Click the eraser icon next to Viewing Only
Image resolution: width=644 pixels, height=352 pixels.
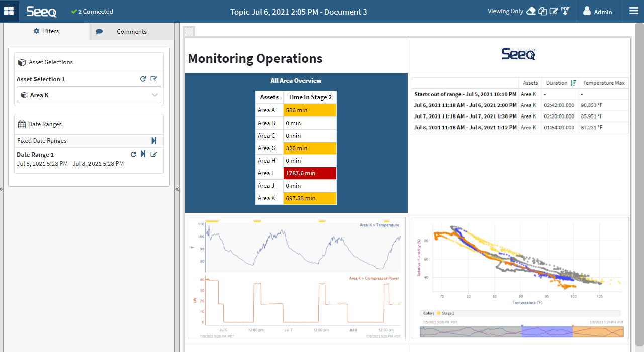click(531, 11)
